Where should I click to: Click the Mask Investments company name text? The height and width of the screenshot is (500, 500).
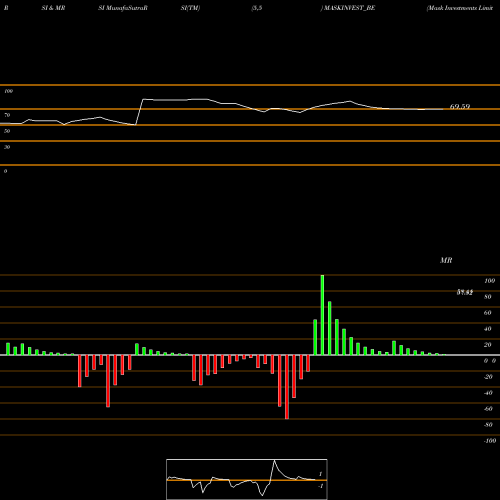pyautogui.click(x=460, y=8)
